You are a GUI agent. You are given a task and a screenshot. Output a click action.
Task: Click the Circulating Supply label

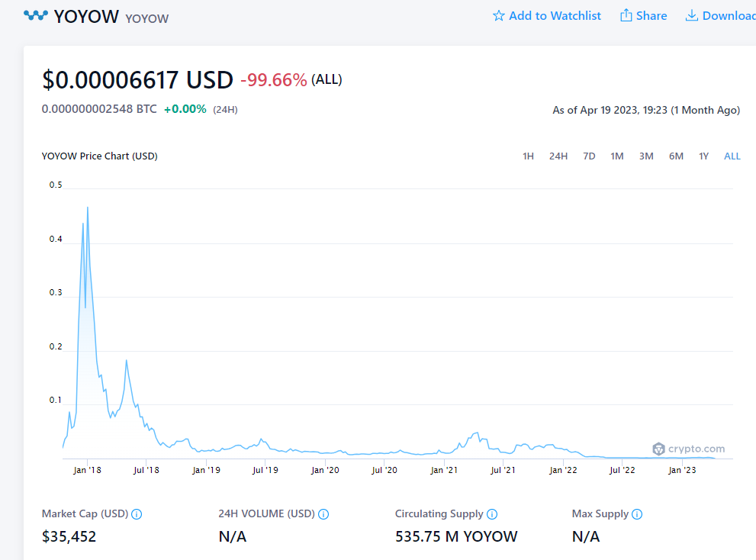[x=439, y=513]
